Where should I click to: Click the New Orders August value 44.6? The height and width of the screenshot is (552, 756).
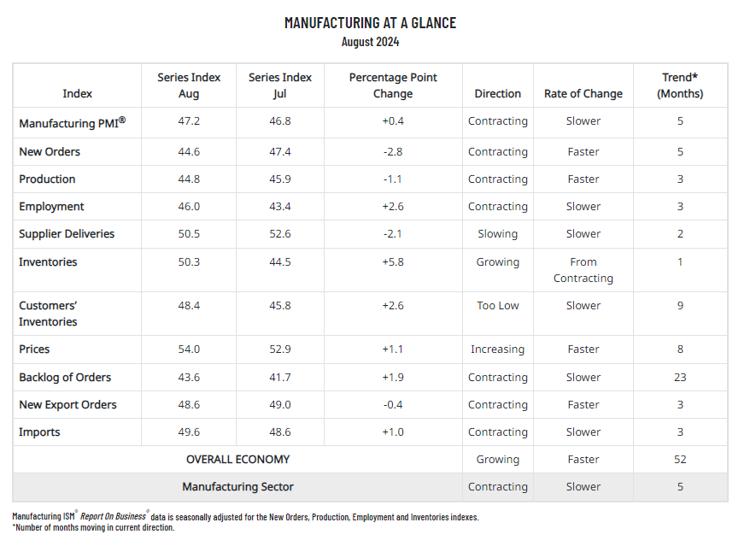[x=189, y=152]
